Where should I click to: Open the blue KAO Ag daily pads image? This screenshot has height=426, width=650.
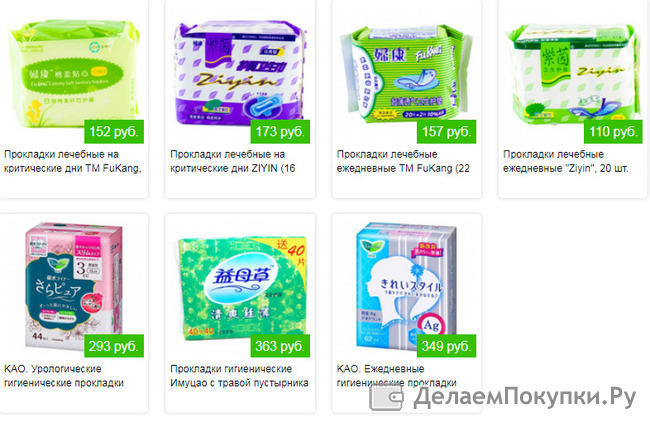[407, 286]
